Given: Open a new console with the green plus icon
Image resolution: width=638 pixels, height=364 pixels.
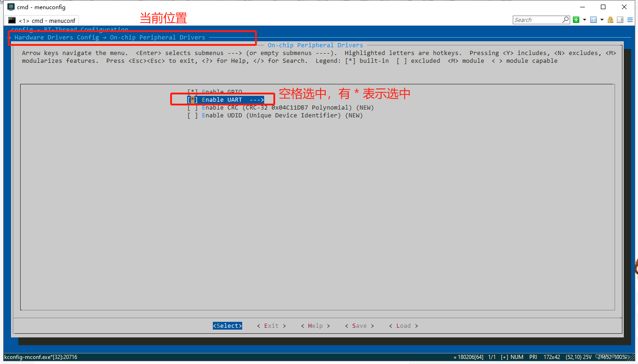Looking at the screenshot, I should (x=576, y=20).
